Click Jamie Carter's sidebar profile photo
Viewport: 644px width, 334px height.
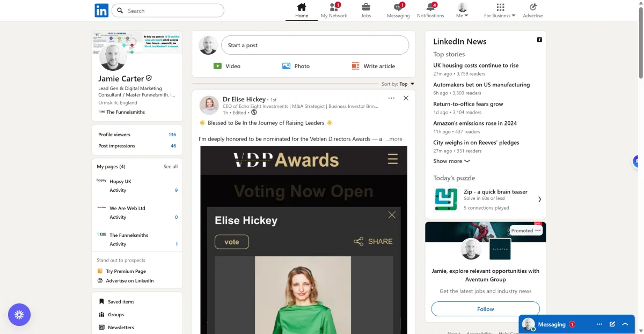(113, 57)
